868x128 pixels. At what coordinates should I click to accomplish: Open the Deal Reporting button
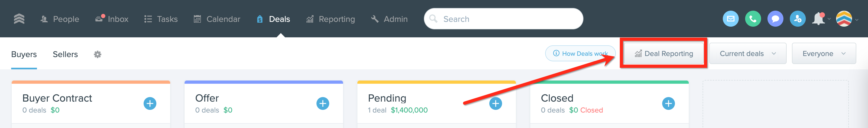663,53
